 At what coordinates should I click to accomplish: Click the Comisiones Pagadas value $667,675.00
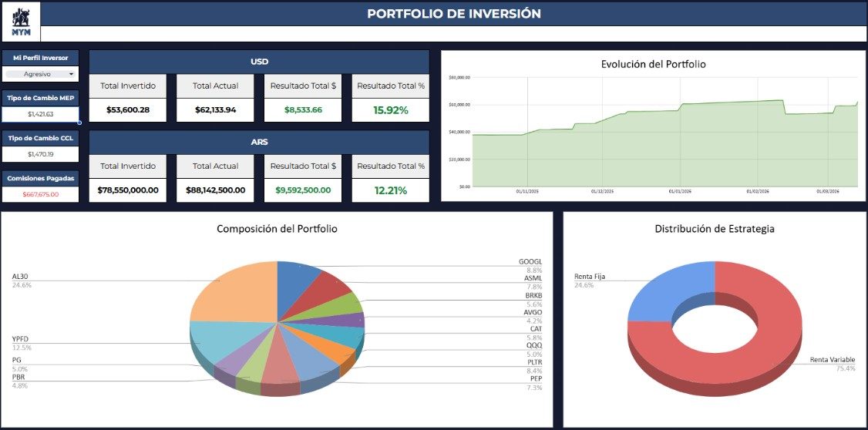tap(40, 194)
